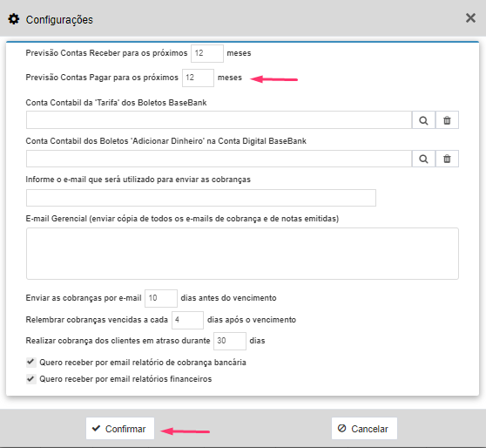Toggle 'Quero receber por email relatórios financeiros' checkbox
Viewport: 486px width, 448px height.
pos(30,379)
